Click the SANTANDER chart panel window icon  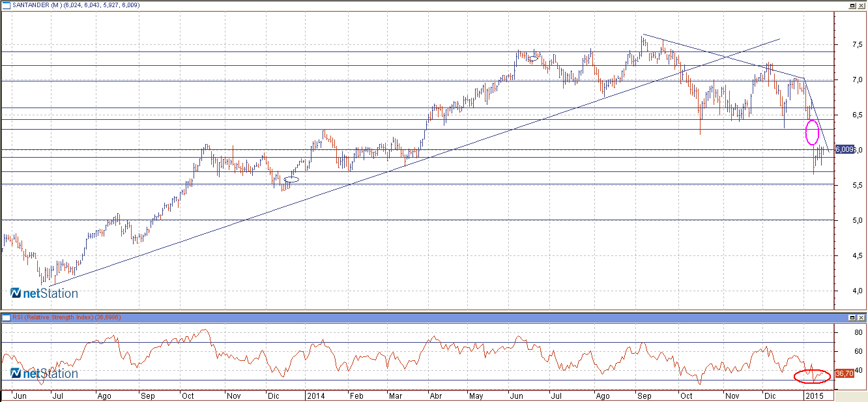(6, 5)
